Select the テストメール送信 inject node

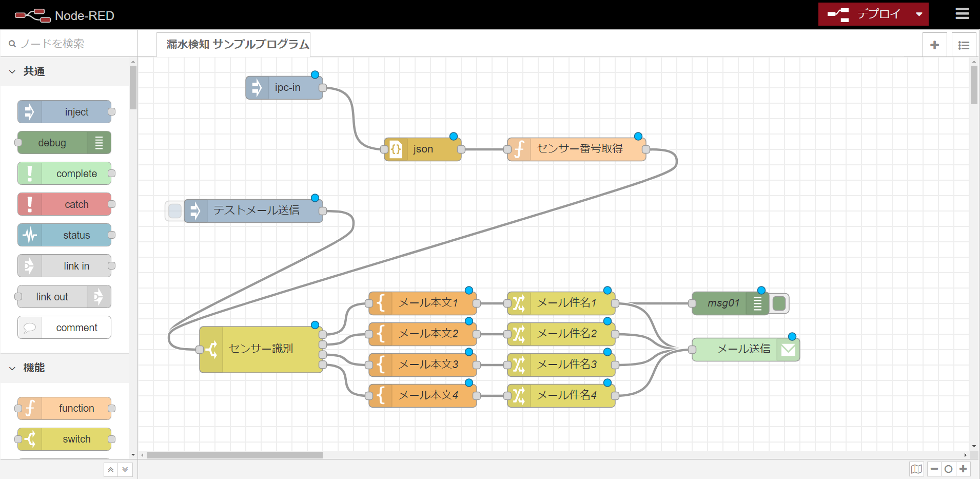coord(253,211)
